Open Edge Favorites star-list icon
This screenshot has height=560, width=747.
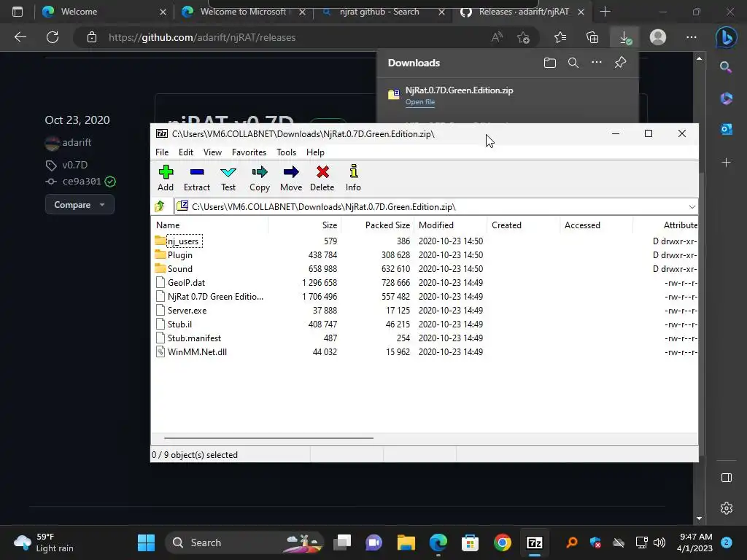(x=560, y=37)
